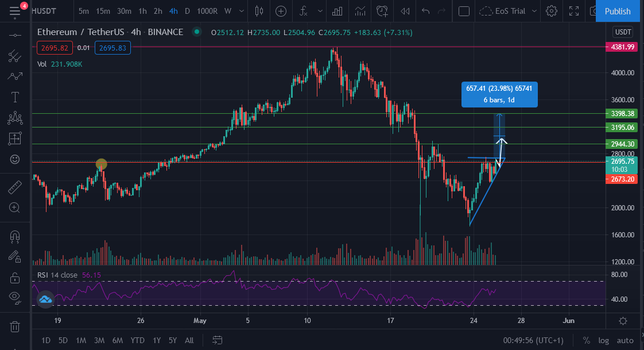This screenshot has height=350, width=644.
Task: Toggle lock all drawing tools
Action: click(x=15, y=278)
